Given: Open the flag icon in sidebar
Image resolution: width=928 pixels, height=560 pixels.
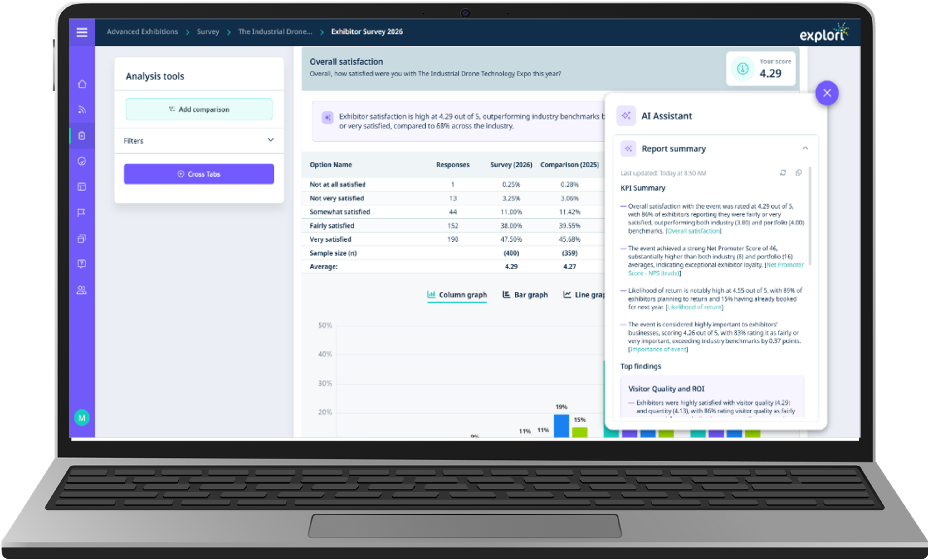Looking at the screenshot, I should pyautogui.click(x=82, y=213).
